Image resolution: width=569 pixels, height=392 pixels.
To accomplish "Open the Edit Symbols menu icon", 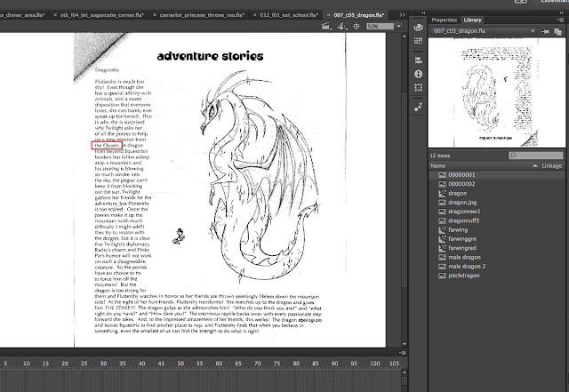I will (341, 26).
